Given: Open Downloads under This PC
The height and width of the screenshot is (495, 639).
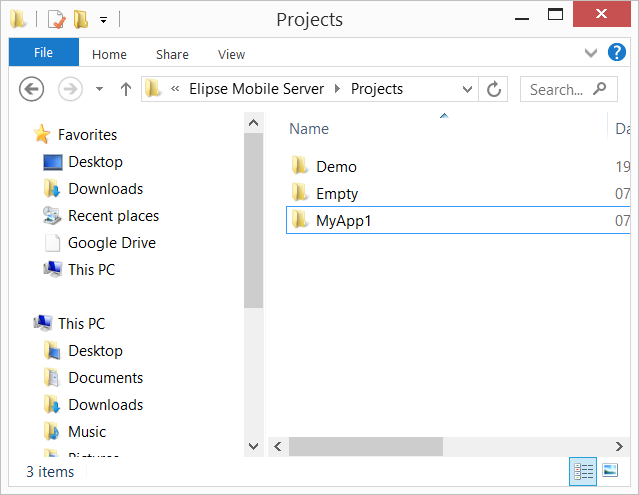Looking at the screenshot, I should 106,405.
